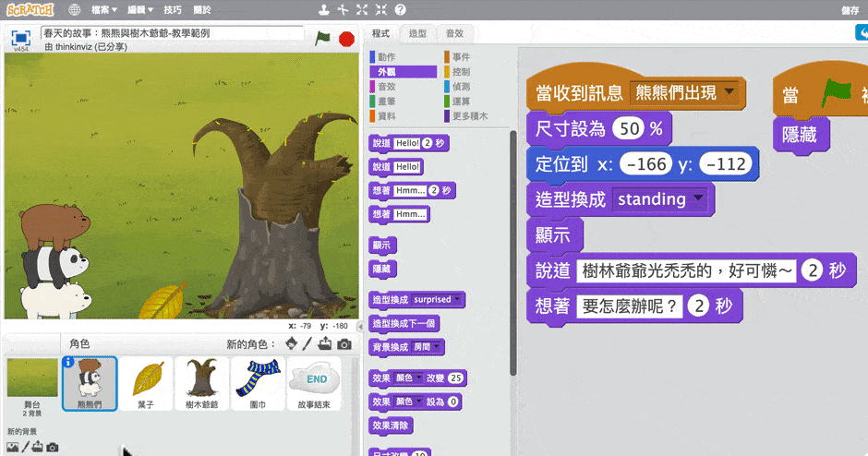Click the block help question mark
Viewport: 868px width, 456px height.
400,9
